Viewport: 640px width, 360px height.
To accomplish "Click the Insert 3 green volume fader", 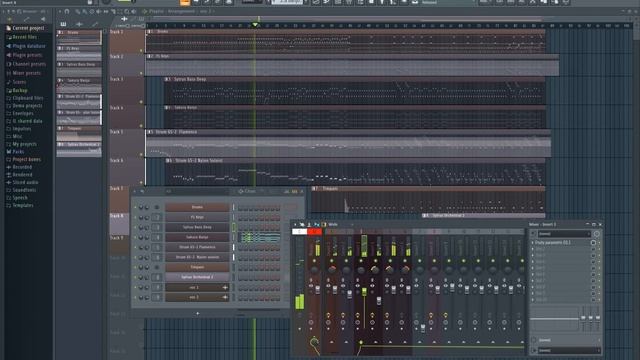I will 364,292.
